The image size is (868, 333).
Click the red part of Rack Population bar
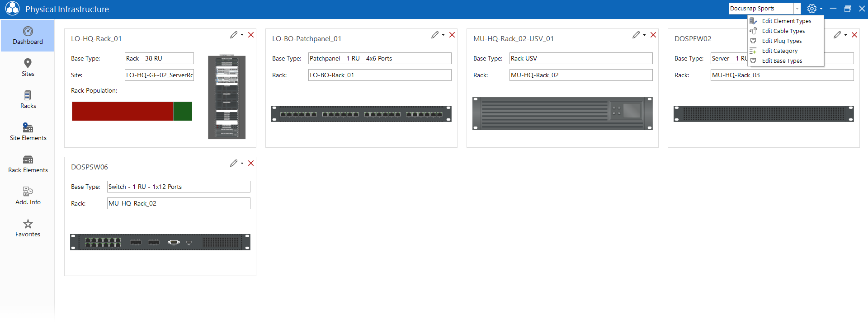tap(123, 111)
